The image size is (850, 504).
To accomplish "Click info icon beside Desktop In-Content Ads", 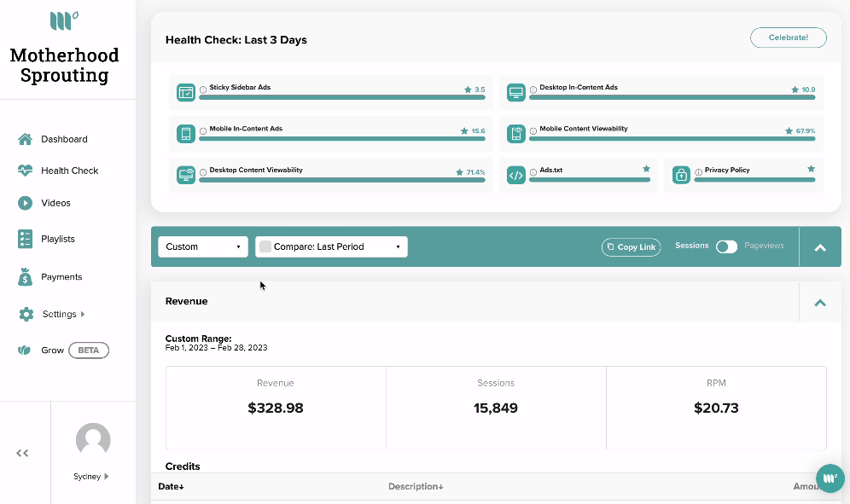I will [x=533, y=90].
